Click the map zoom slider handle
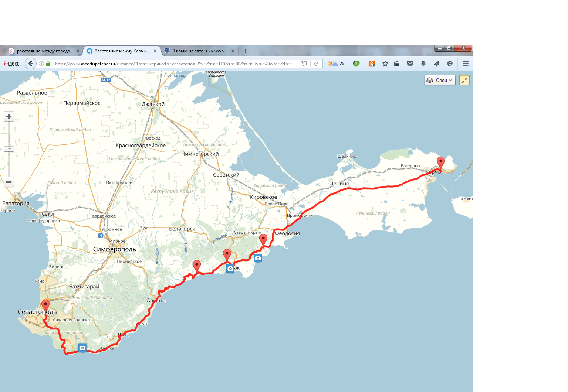This screenshot has width=568, height=392. coord(9,149)
